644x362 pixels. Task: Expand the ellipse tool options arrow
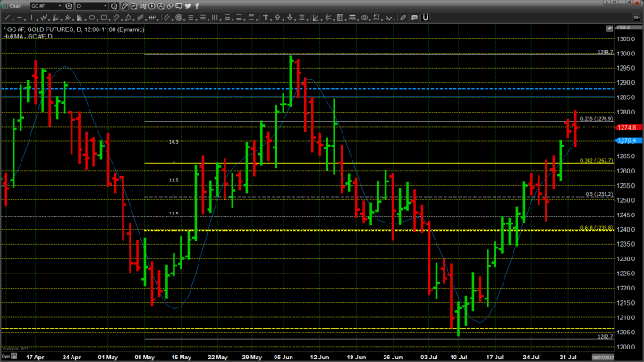(x=97, y=20)
